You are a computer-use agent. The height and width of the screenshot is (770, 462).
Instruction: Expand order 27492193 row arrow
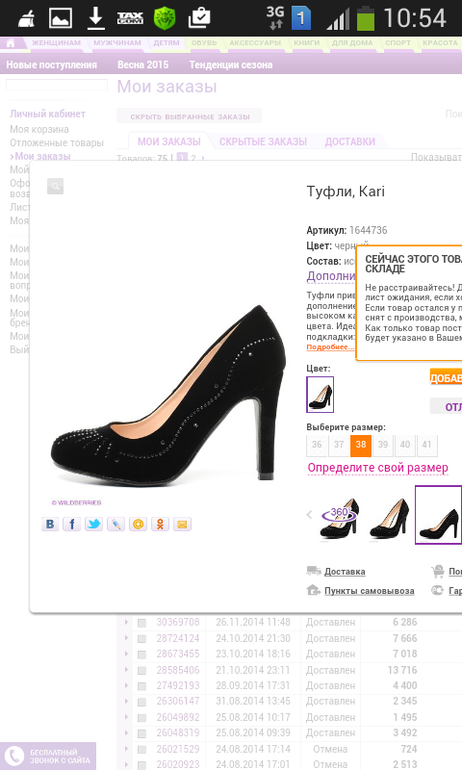click(x=126, y=686)
